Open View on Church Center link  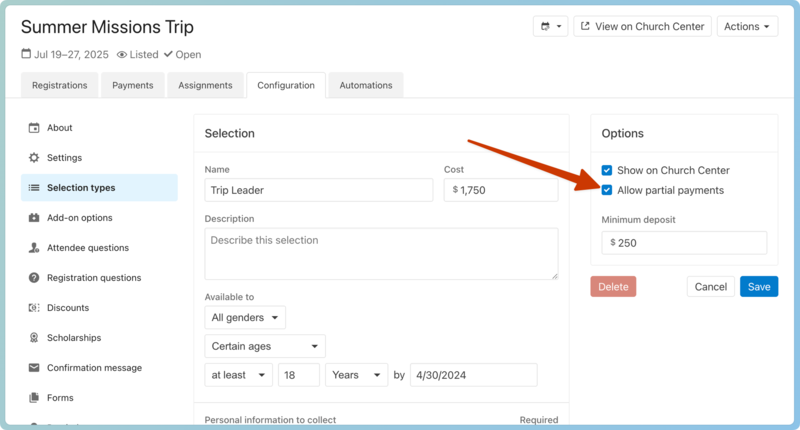(x=642, y=27)
